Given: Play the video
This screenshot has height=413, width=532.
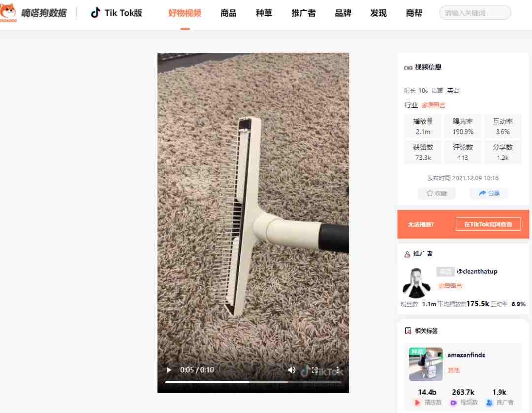Looking at the screenshot, I should point(169,370).
